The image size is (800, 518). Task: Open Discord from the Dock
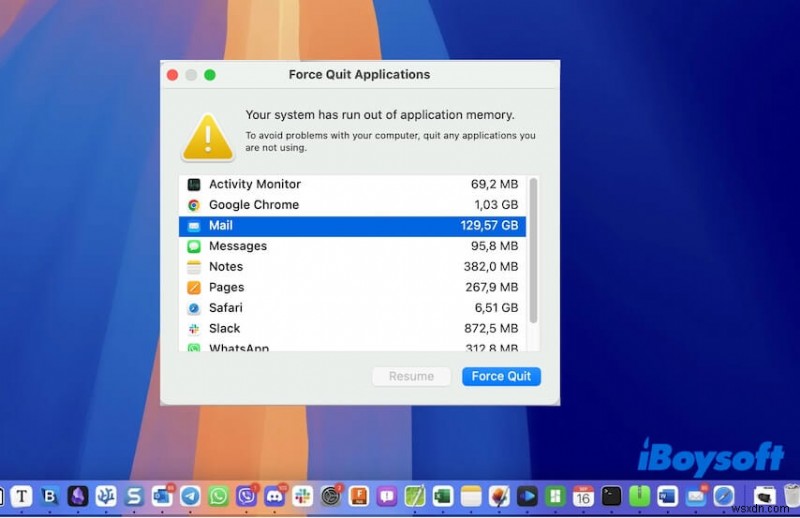274,496
